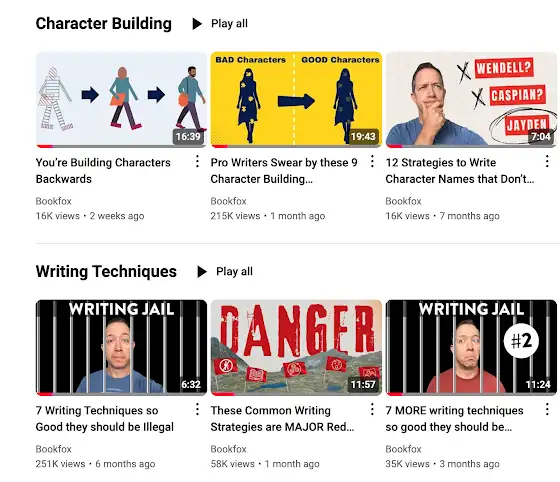The width and height of the screenshot is (560, 482).
Task: Click Play all text for Writing Techniques
Action: pyautogui.click(x=234, y=272)
